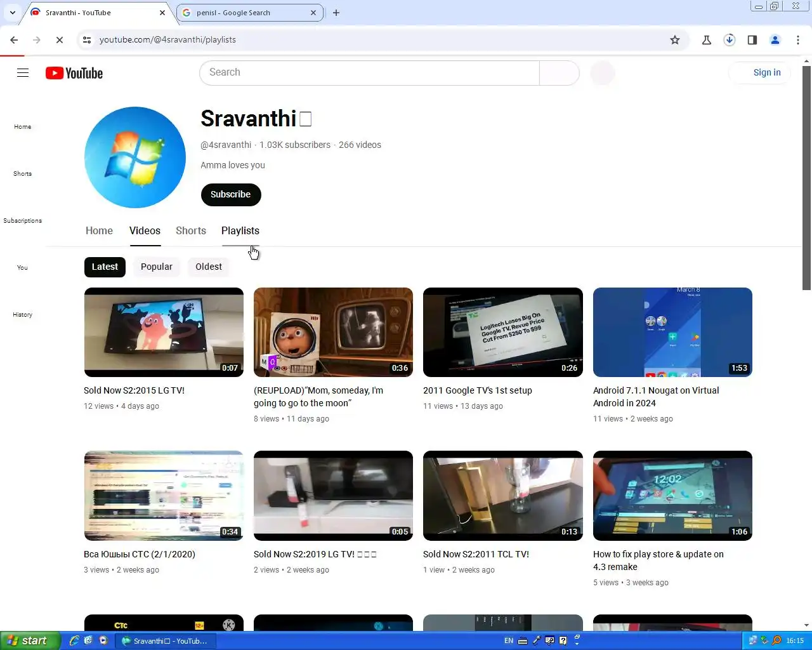Open Android 7.1.1 Nougat video thumbnail
812x650 pixels.
point(672,332)
